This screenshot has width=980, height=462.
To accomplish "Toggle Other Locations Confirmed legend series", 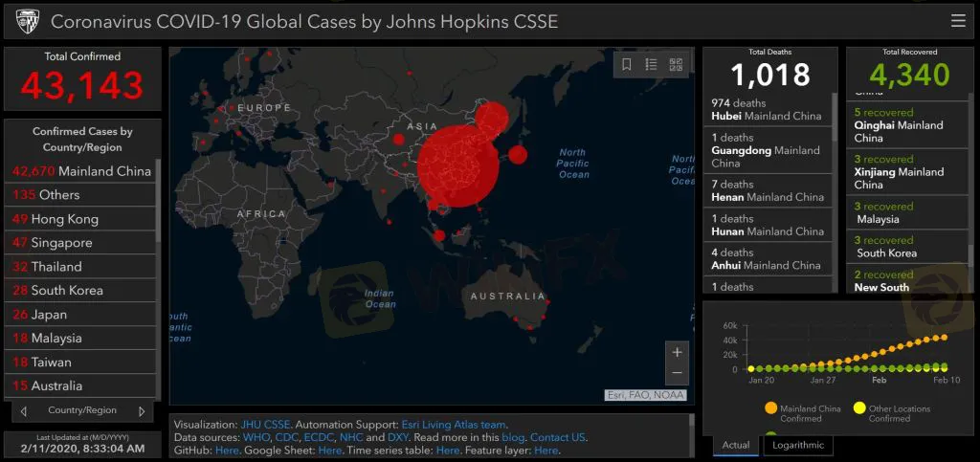I will coord(858,408).
